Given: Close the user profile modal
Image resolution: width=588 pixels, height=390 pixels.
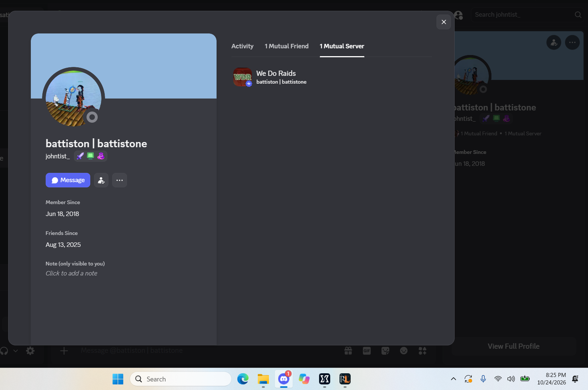Looking at the screenshot, I should click(x=444, y=22).
